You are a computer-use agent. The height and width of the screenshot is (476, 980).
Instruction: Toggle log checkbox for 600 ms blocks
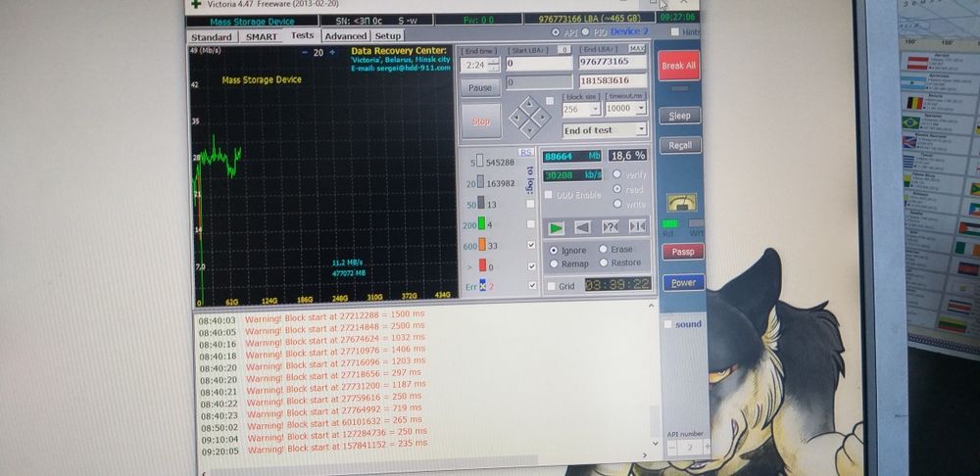531,245
